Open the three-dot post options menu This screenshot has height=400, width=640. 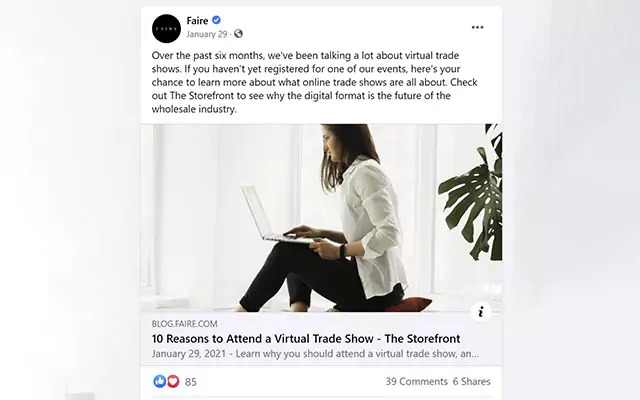[x=477, y=27]
